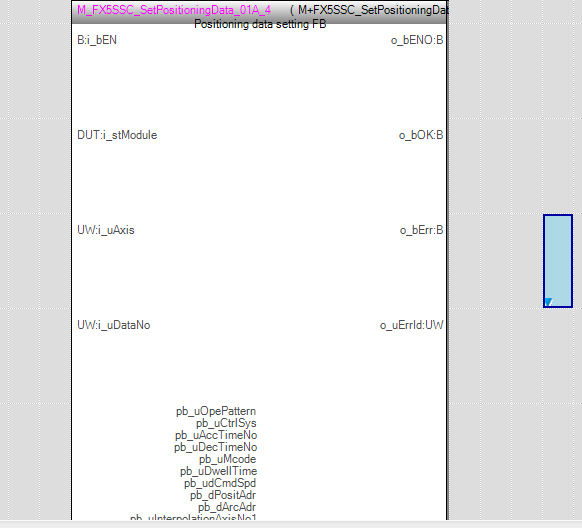This screenshot has height=528, width=582.
Task: Click the o_bOK:B output label
Action: click(421, 135)
